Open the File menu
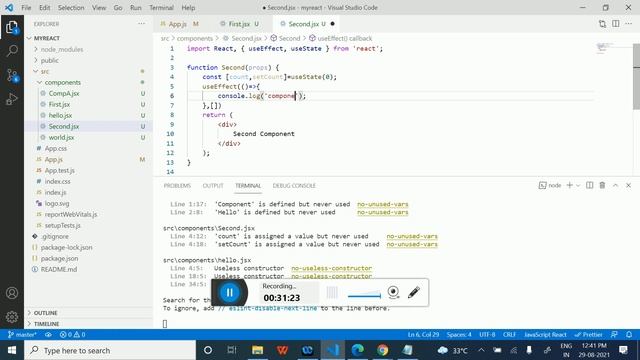Viewport: 640px width, 360px height. click(26, 7)
